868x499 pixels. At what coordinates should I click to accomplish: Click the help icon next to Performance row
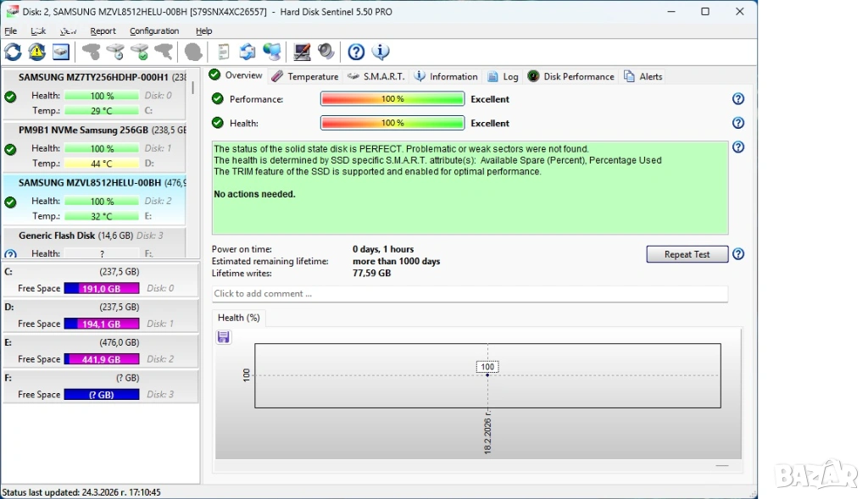[x=738, y=99]
